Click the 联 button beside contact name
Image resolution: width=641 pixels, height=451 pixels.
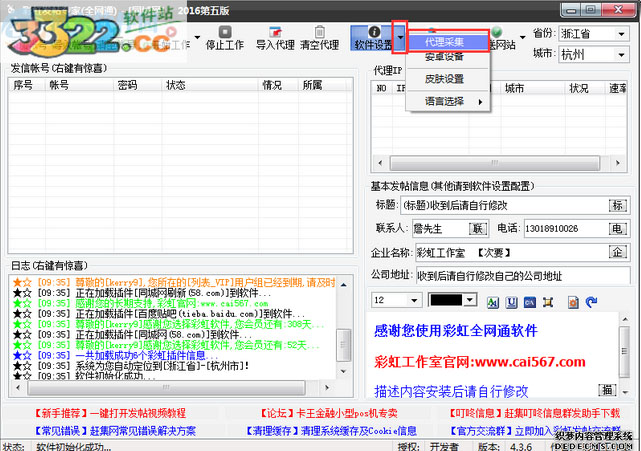[x=478, y=228]
